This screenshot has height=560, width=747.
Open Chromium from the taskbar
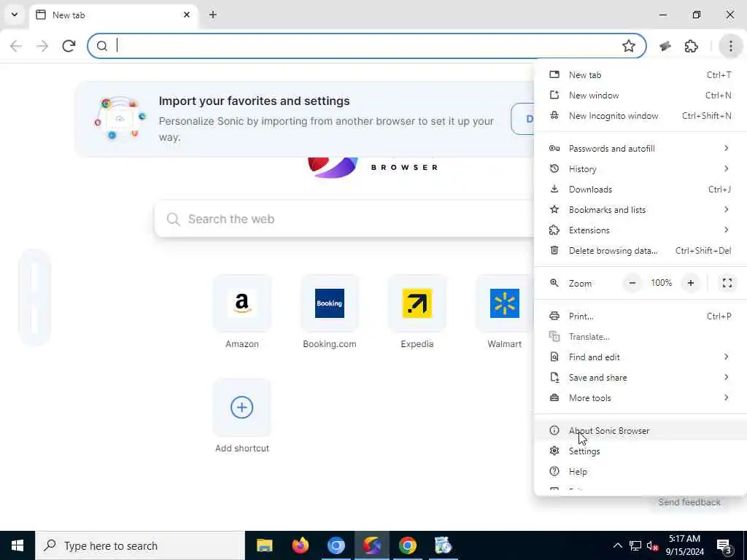336,545
